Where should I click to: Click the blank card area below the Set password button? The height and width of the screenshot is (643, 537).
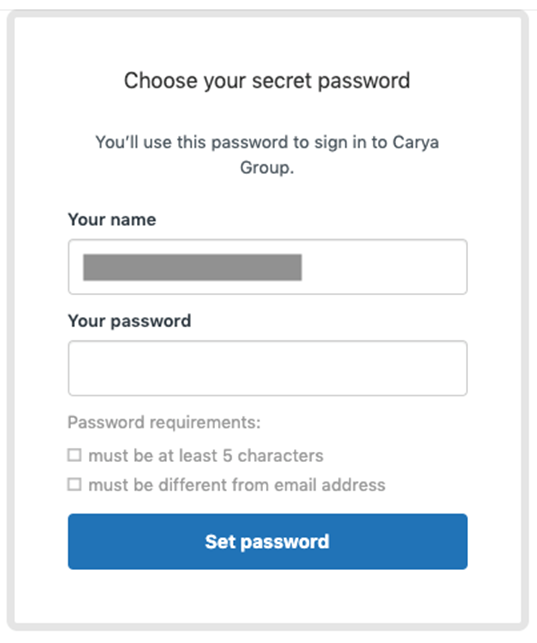coord(267,597)
